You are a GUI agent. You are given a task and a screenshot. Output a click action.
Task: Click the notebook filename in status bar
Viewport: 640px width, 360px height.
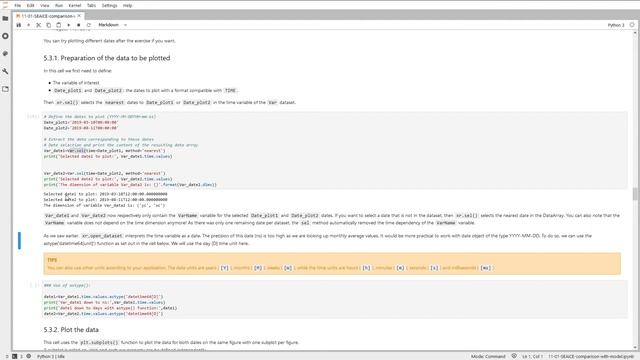tap(591, 356)
